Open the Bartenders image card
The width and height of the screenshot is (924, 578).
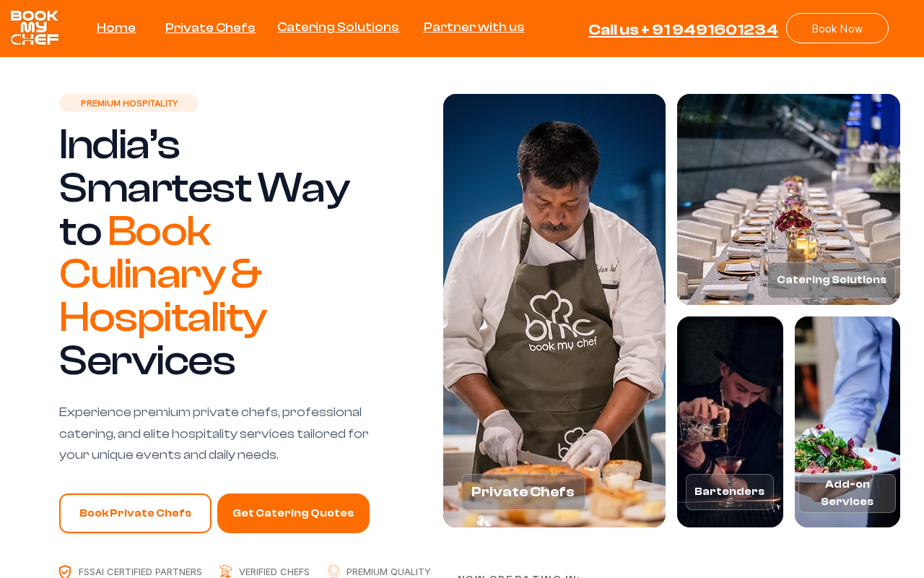coord(730,422)
